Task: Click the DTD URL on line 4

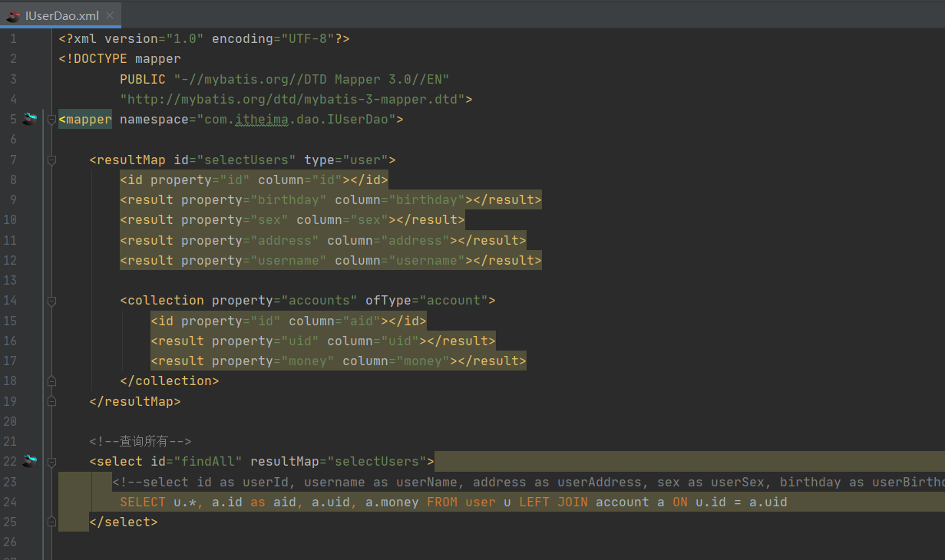Action: pos(292,99)
